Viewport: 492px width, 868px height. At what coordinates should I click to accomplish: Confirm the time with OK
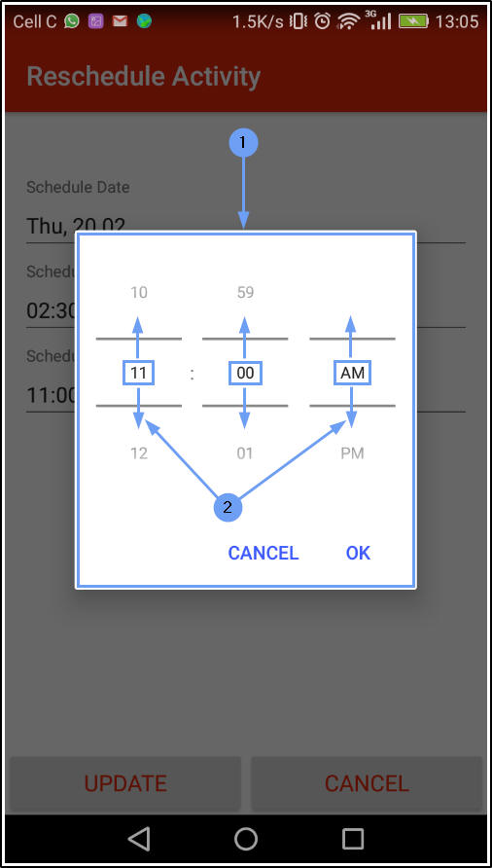pyautogui.click(x=358, y=553)
